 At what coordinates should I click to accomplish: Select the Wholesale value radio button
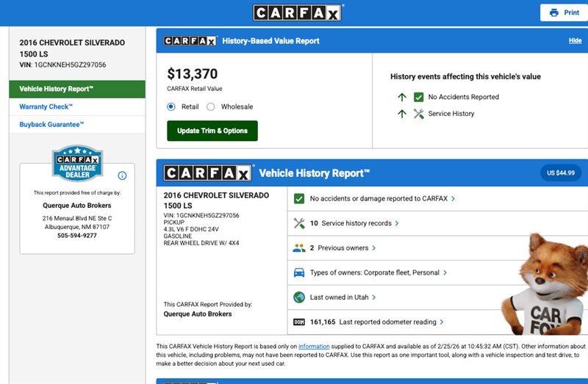pyautogui.click(x=211, y=106)
